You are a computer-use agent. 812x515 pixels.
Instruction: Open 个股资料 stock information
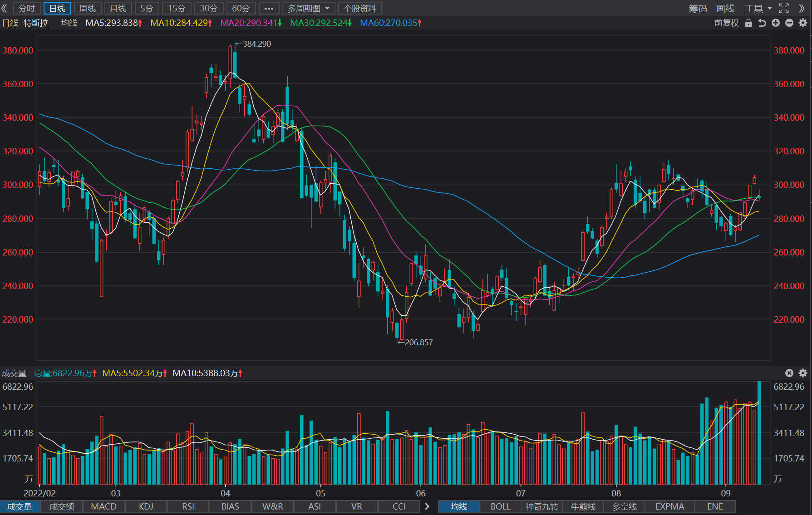click(x=360, y=8)
